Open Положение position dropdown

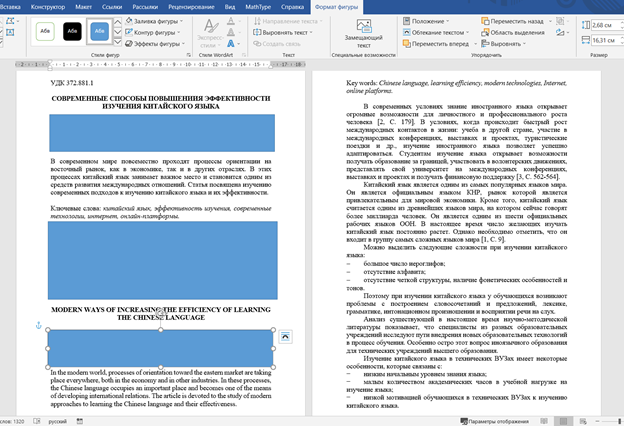coord(426,21)
